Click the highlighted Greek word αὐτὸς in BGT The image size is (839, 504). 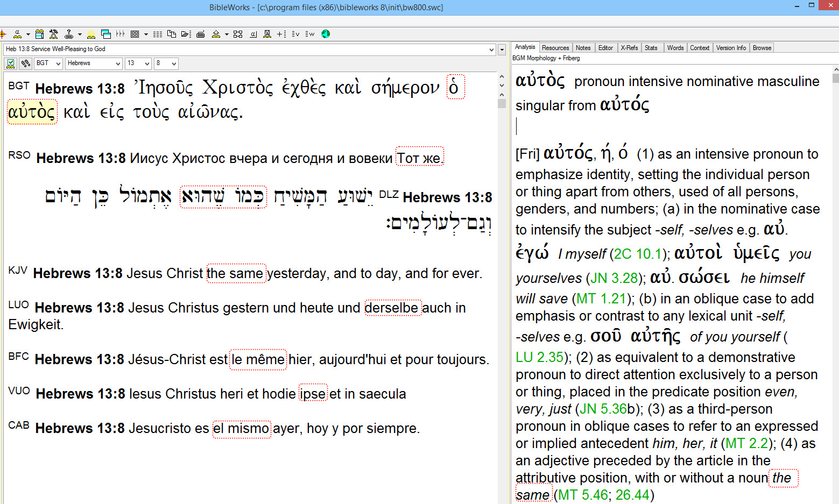(x=32, y=112)
